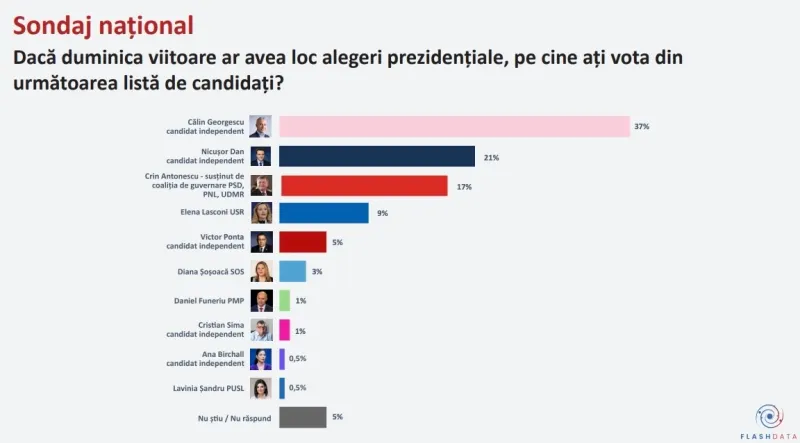Click the Flashdata logo icon

click(x=769, y=416)
